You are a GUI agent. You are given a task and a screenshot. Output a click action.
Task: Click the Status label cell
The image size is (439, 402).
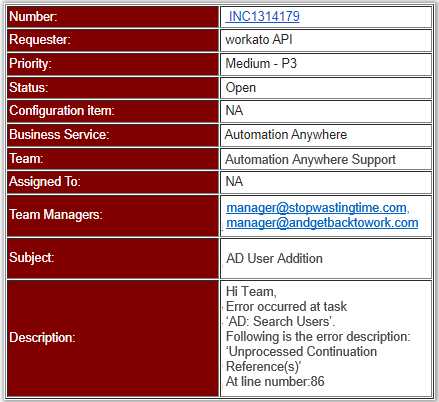[113, 88]
